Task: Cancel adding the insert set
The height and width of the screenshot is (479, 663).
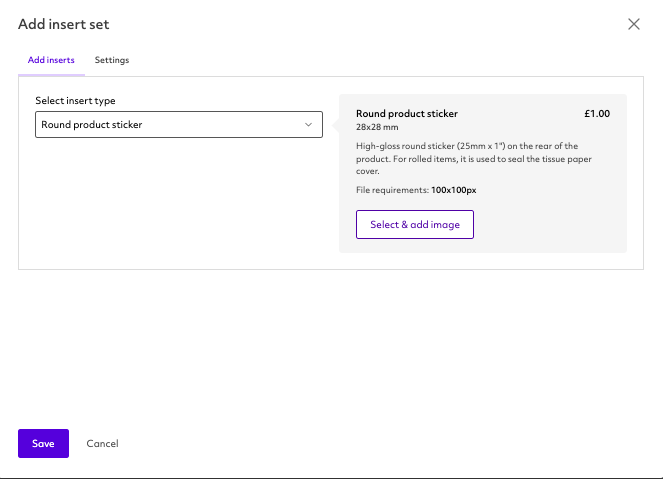Action: 102,443
